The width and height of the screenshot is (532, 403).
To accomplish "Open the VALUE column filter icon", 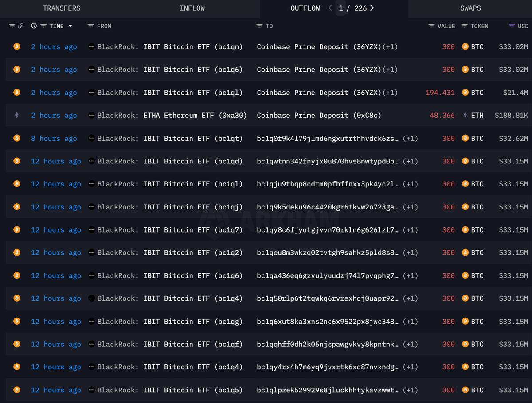I will 431,26.
